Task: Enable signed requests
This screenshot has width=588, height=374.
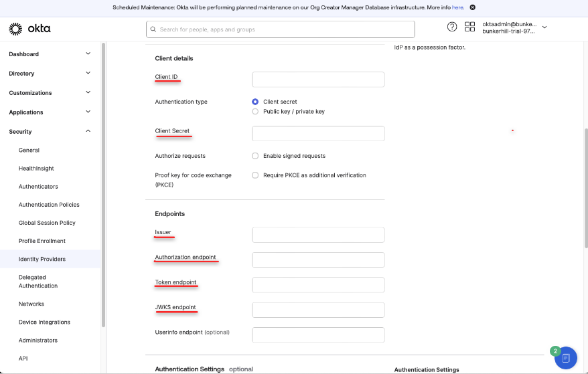Action: point(255,156)
